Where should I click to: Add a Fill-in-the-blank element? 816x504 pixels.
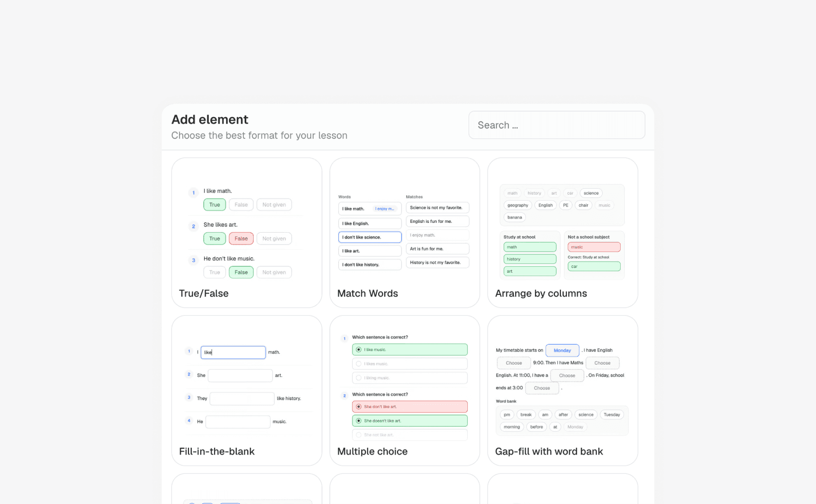tap(247, 390)
